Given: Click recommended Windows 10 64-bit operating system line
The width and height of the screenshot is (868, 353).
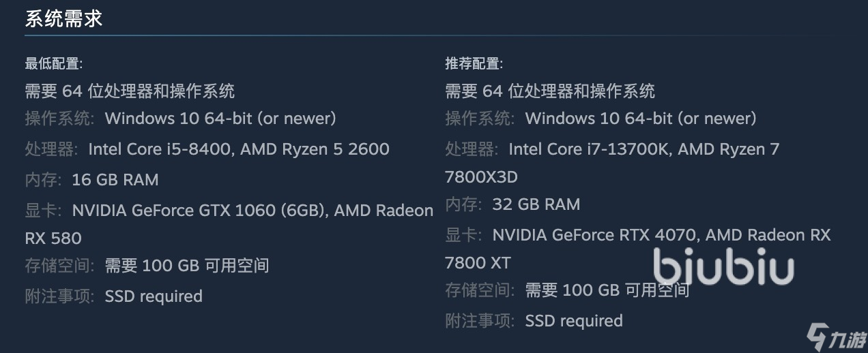Looking at the screenshot, I should point(601,119).
